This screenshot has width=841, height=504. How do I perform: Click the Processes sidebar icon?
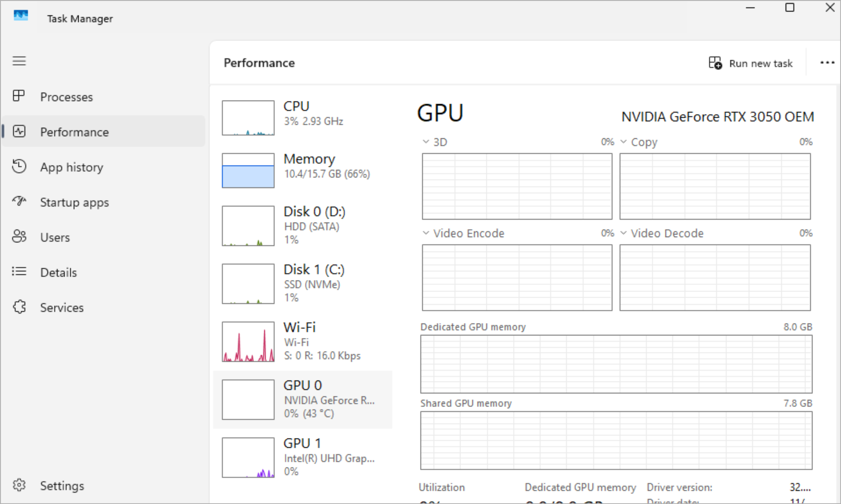pyautogui.click(x=19, y=96)
